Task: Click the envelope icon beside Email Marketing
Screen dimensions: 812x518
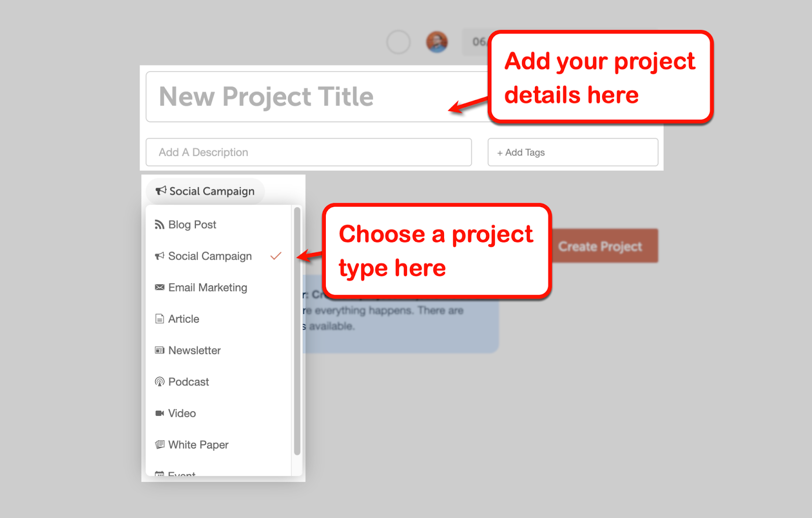Action: click(x=159, y=287)
